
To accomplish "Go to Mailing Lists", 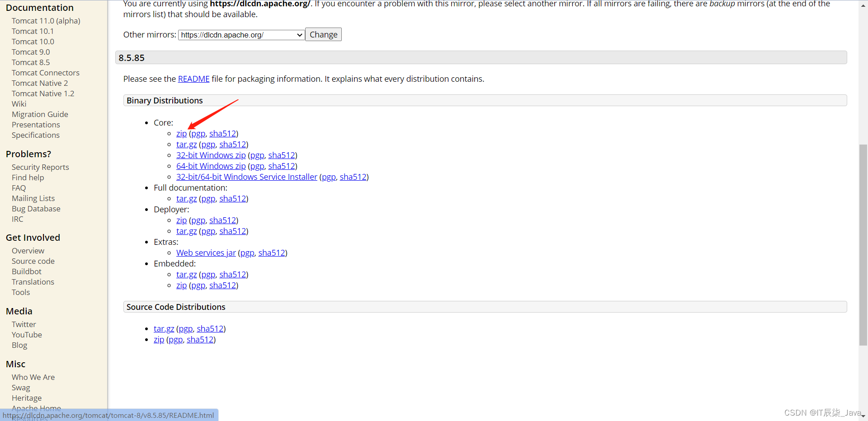I will pyautogui.click(x=33, y=198).
